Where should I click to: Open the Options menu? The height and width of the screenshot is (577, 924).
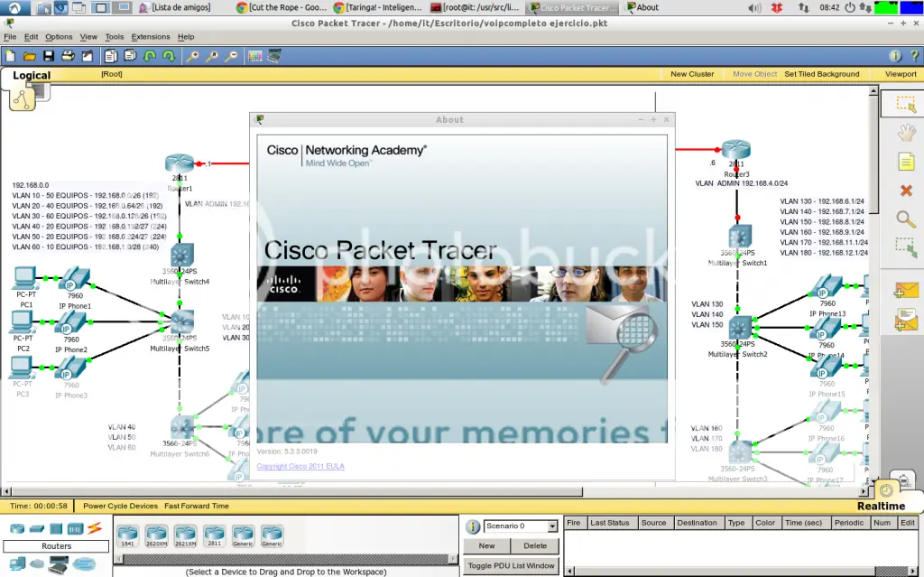(59, 37)
